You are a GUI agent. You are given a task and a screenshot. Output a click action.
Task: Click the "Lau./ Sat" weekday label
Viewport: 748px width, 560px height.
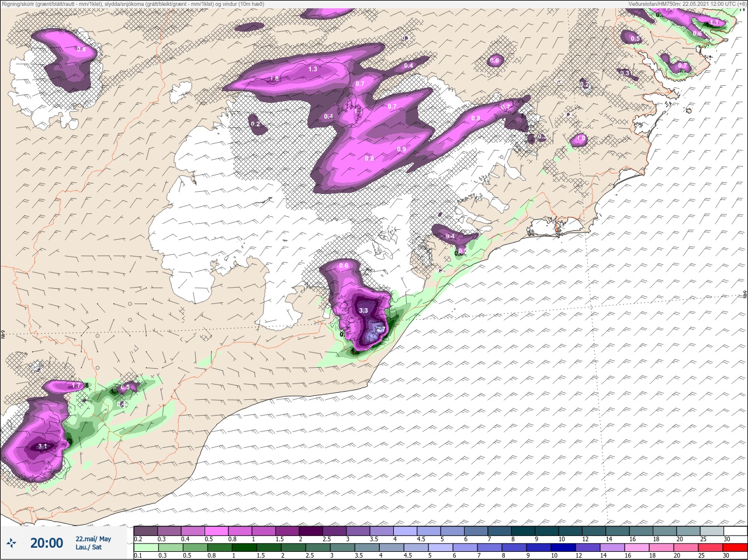click(x=88, y=548)
